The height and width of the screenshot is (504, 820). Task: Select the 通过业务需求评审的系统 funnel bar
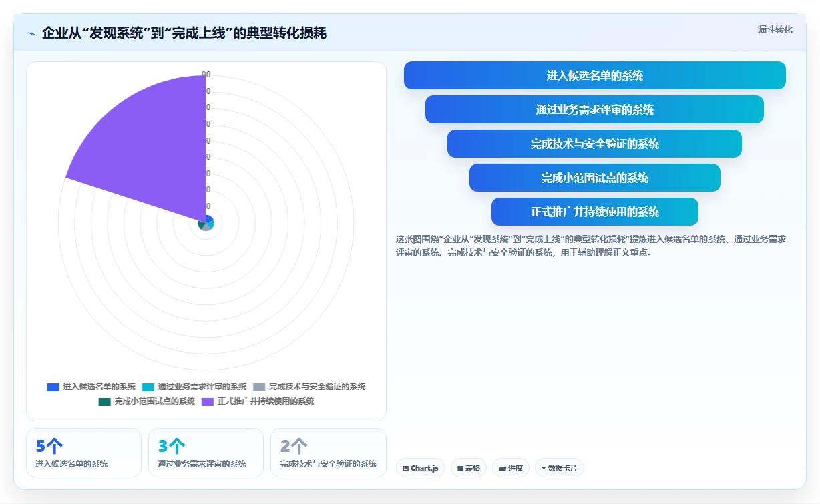tap(594, 109)
